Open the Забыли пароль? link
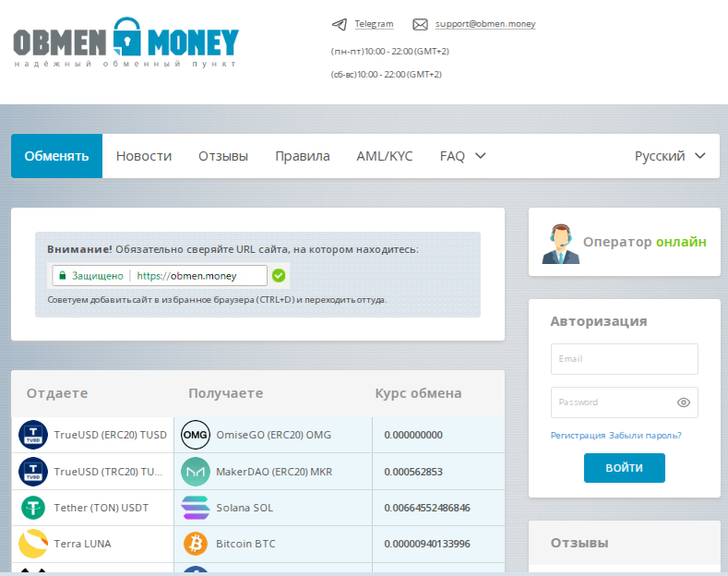Screen dimensions: 728x576 (645, 436)
